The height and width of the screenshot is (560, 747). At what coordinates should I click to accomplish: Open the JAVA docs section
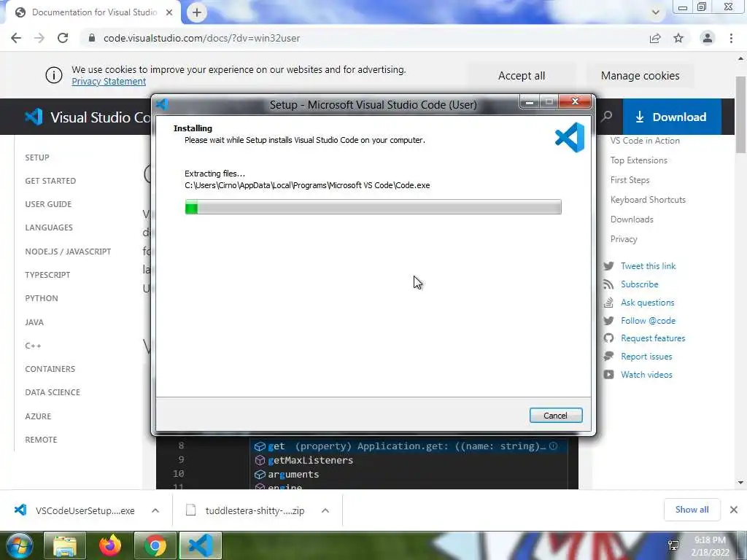pos(34,322)
